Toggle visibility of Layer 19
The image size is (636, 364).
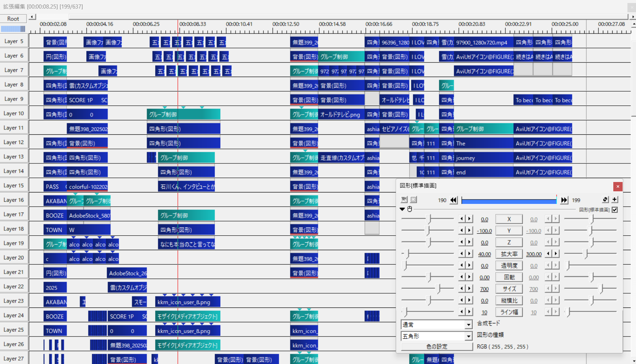click(x=14, y=243)
